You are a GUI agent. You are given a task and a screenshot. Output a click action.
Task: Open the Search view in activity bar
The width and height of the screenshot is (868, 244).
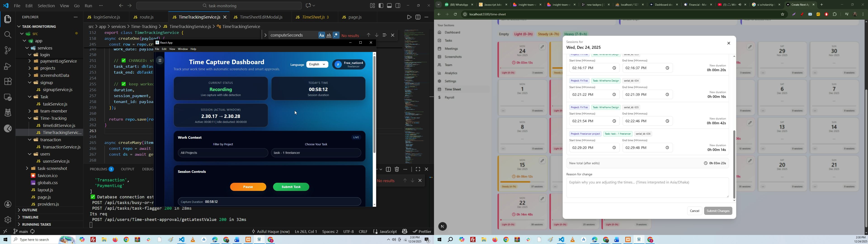tap(7, 35)
